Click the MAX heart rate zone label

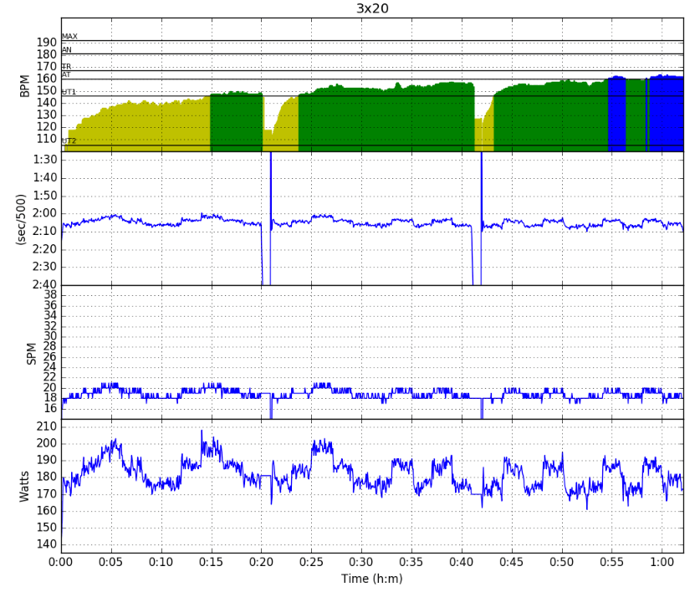[69, 37]
